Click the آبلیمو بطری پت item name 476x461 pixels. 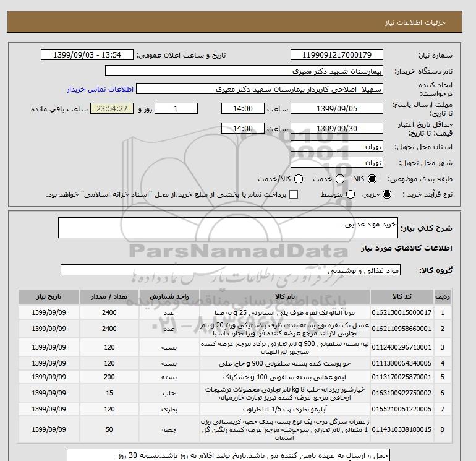[x=285, y=410]
